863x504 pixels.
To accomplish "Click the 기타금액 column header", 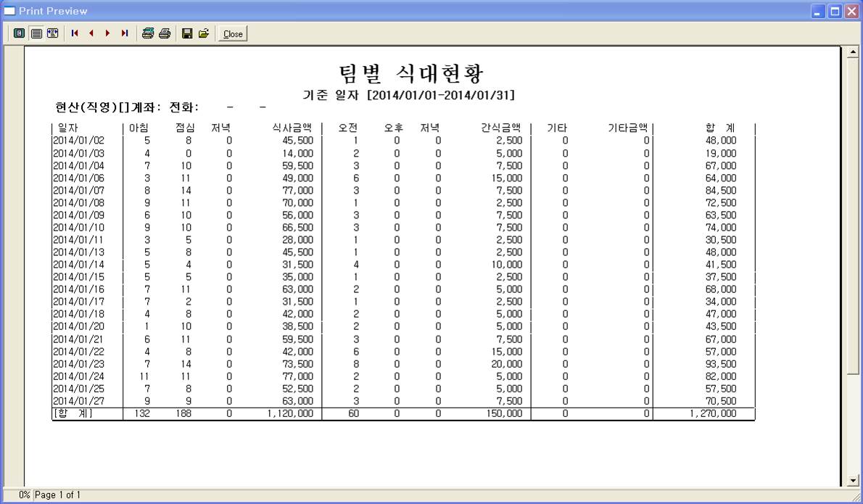I will coord(628,128).
